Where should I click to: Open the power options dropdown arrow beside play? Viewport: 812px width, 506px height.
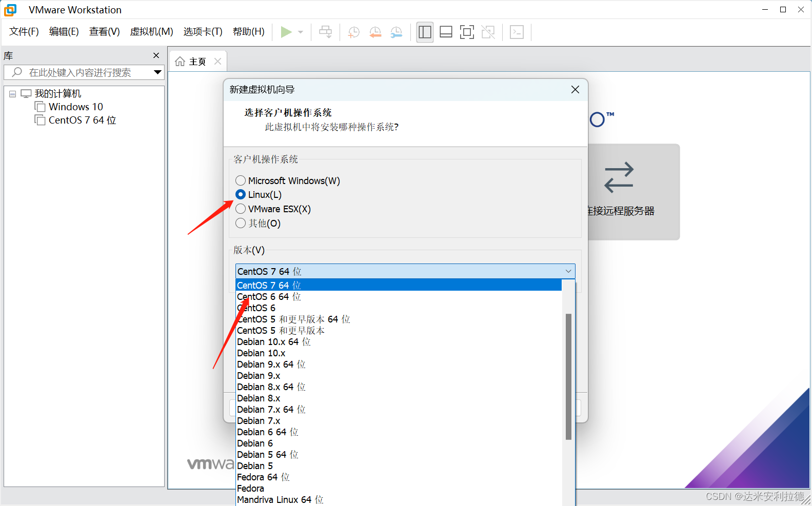(x=301, y=32)
